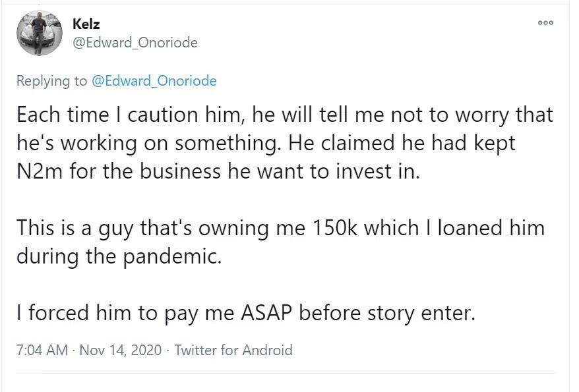Click the phrase "before story enter"
The width and height of the screenshot is (579, 392).
386,313
